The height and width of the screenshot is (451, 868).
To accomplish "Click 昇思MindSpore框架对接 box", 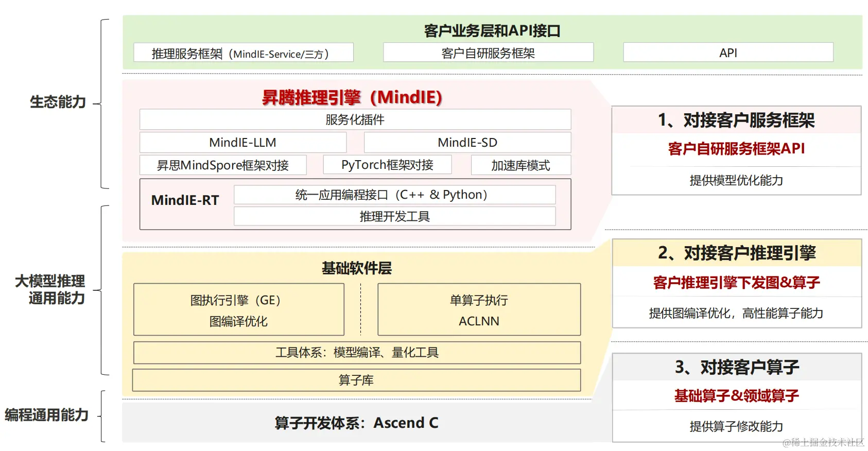I will tap(223, 165).
